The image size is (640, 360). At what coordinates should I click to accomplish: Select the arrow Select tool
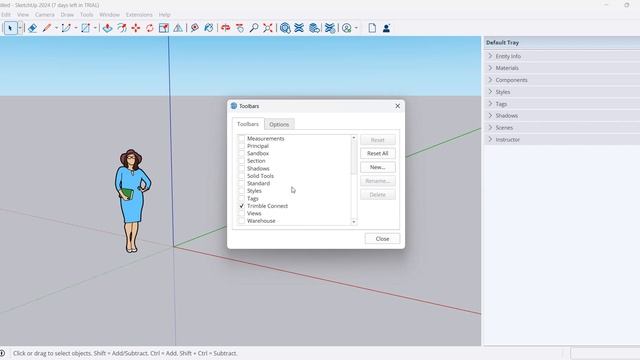(x=11, y=28)
